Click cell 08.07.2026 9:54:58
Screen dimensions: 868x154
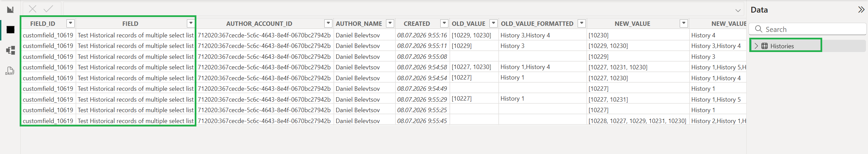coord(422,67)
